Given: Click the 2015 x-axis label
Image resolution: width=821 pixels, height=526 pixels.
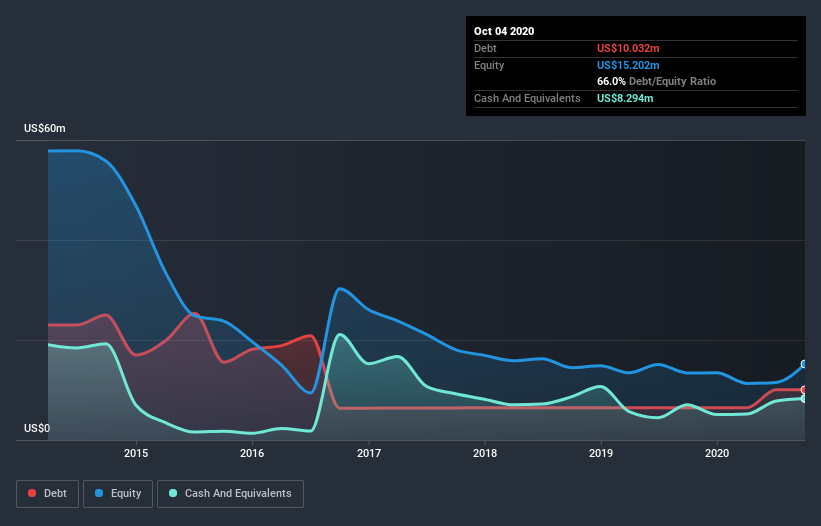Looking at the screenshot, I should [x=136, y=453].
